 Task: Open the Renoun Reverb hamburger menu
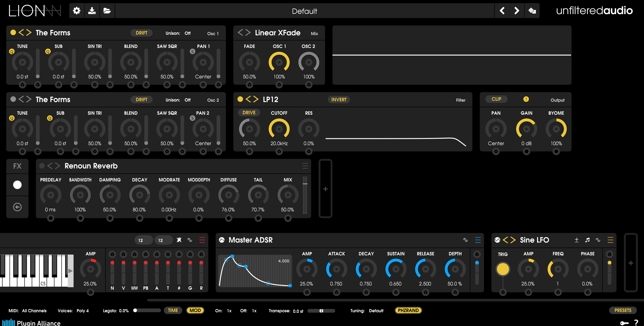[305, 166]
